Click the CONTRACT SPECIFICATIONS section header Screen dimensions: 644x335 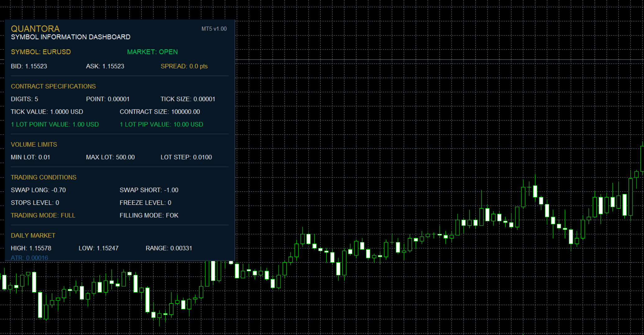tap(53, 86)
